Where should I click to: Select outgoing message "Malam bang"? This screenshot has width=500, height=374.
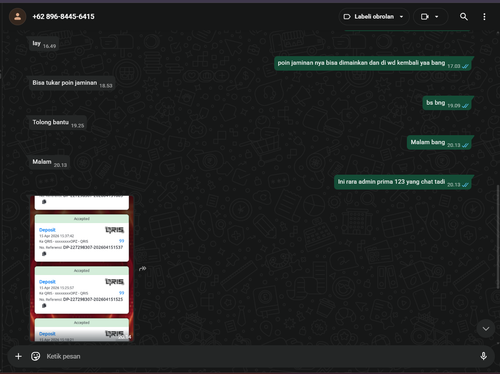[x=439, y=143]
